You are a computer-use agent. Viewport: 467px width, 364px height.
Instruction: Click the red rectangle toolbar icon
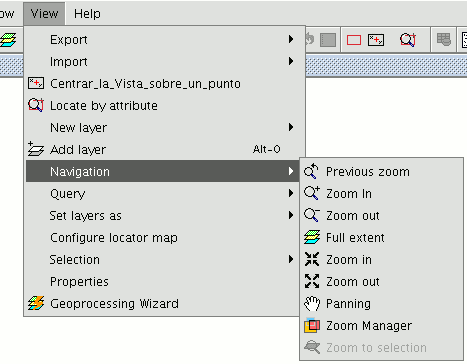tap(354, 40)
